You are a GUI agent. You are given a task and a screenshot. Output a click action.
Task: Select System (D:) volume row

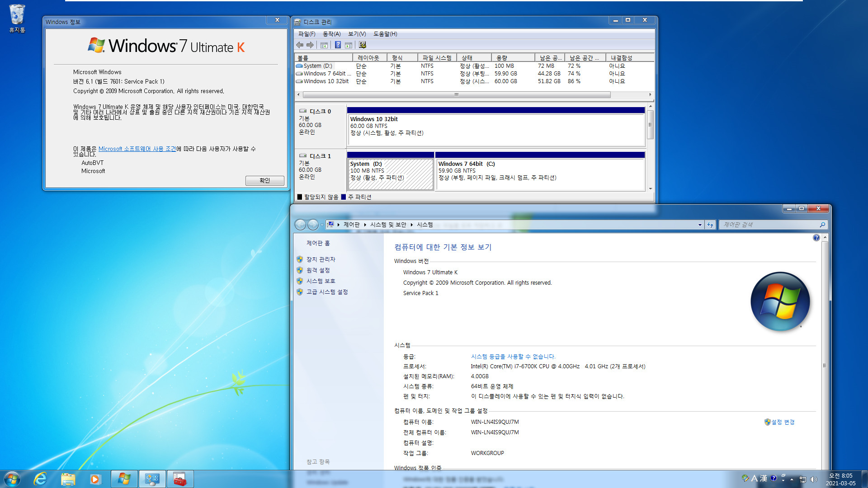(474, 66)
